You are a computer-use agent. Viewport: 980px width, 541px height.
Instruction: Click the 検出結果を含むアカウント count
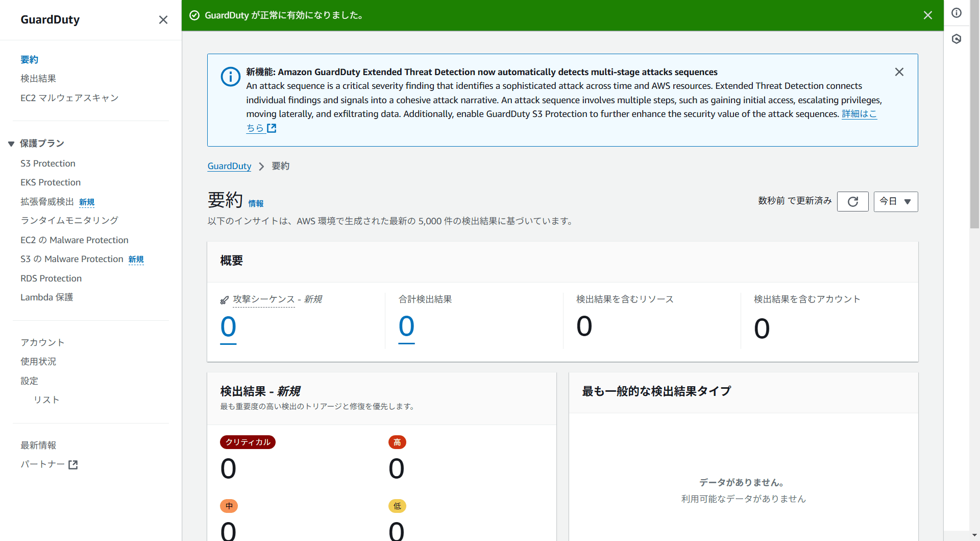tap(762, 329)
